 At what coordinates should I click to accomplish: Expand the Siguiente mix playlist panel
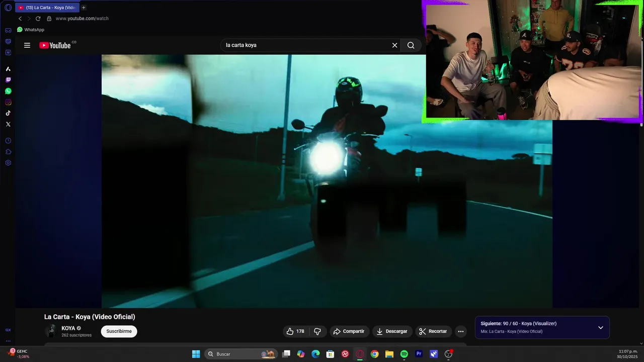[x=601, y=327]
